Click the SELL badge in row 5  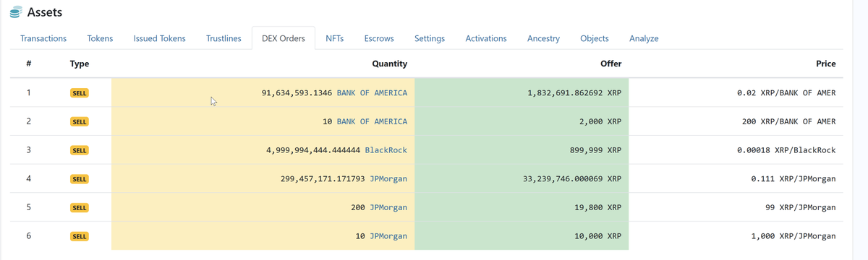coord(80,208)
